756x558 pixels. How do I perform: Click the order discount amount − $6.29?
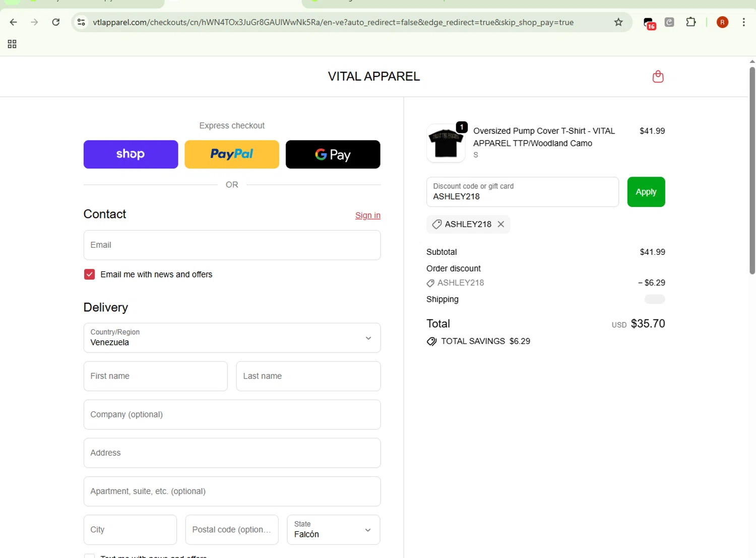(x=652, y=283)
